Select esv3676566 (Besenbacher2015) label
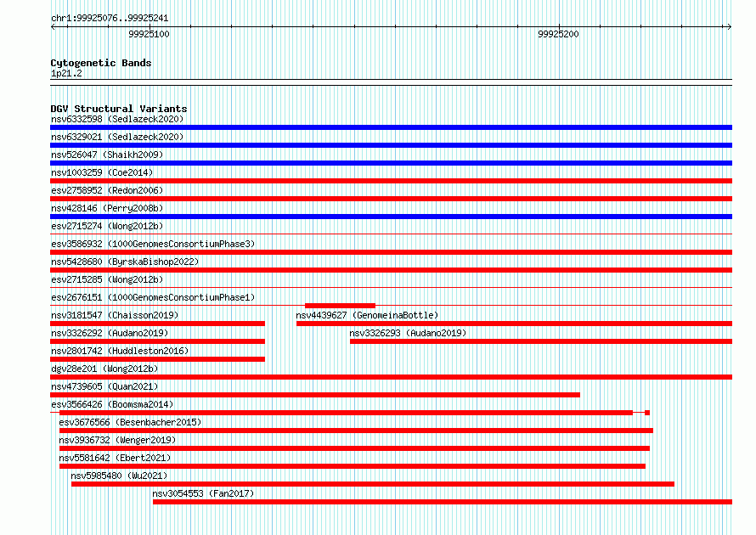This screenshot has height=535, width=756. (x=130, y=422)
